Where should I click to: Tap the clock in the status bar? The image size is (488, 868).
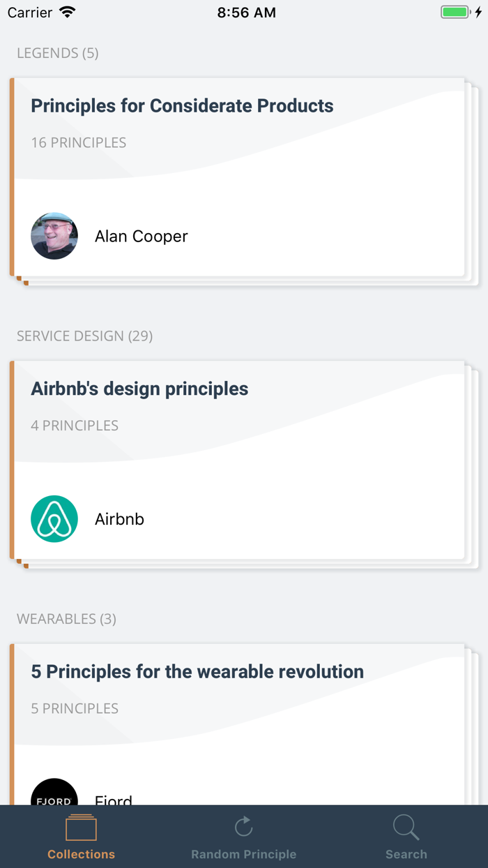247,12
